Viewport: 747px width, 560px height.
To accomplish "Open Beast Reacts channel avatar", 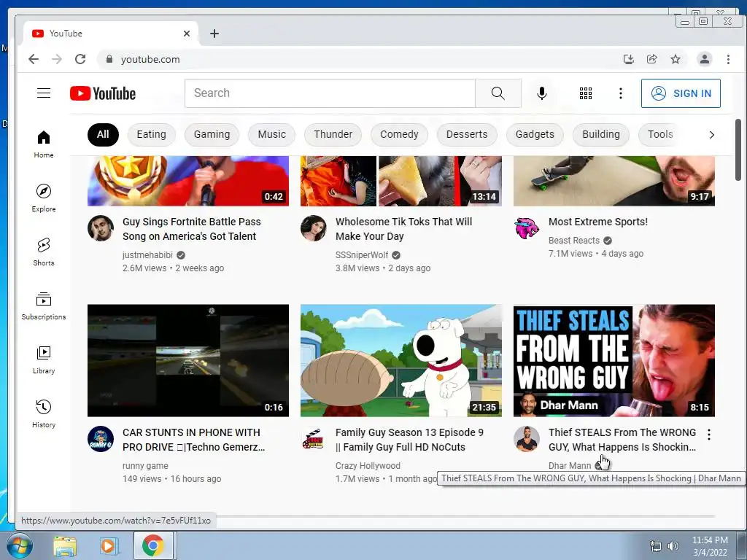I will (527, 228).
